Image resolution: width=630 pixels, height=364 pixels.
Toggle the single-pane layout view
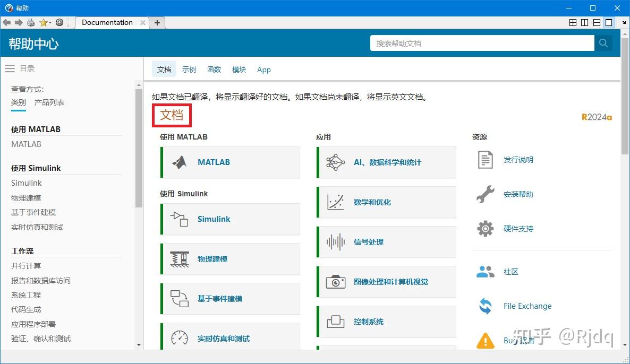pos(609,22)
